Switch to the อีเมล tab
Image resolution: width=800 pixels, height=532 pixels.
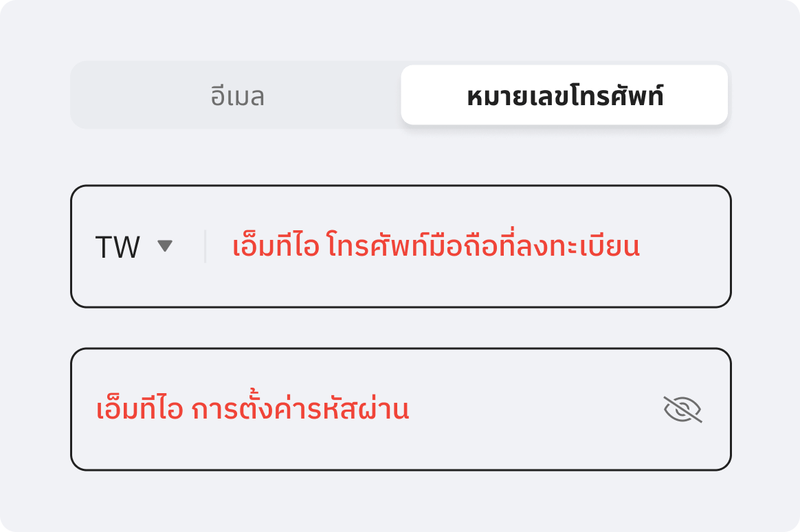[x=237, y=96]
